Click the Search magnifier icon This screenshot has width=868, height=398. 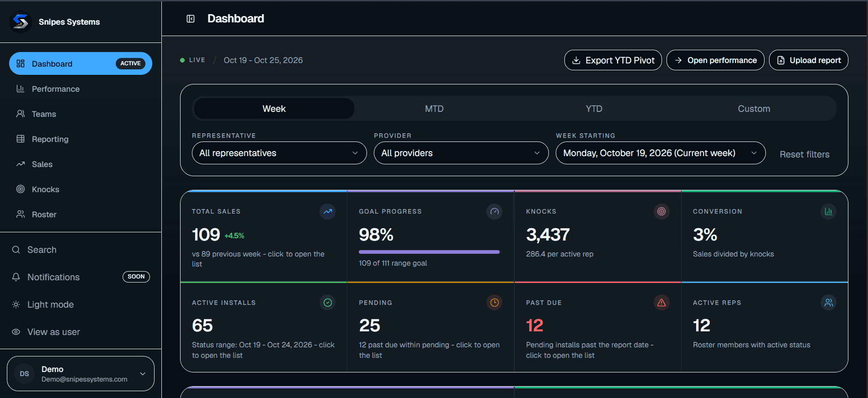coord(16,250)
